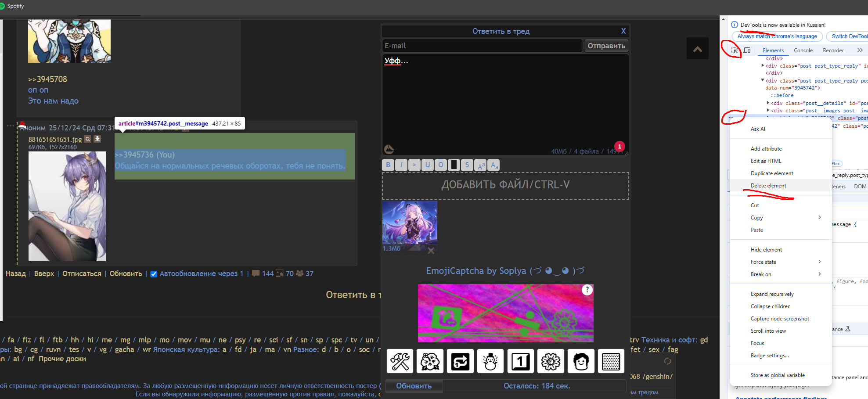868x399 pixels.
Task: Pick the crossed tools emoji captcha tile
Action: click(x=400, y=361)
